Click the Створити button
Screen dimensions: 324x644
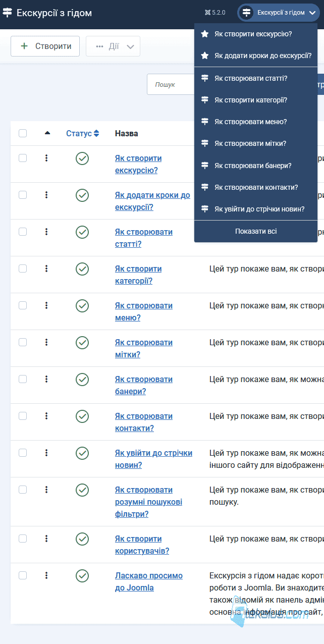click(45, 46)
